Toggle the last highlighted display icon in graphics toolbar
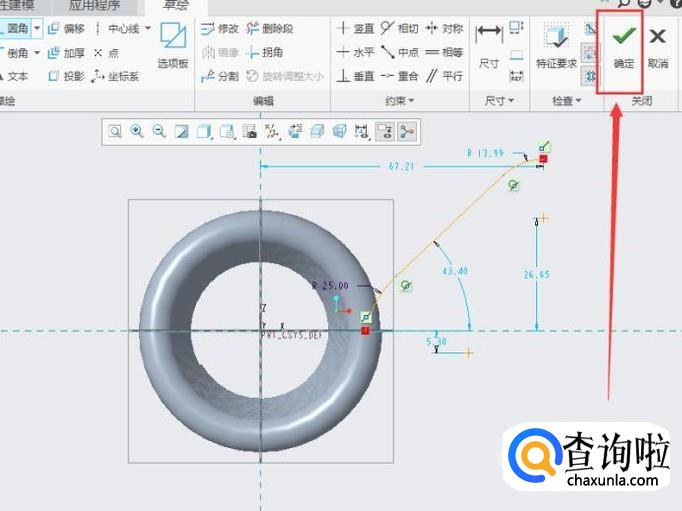The height and width of the screenshot is (511, 682). point(407,131)
